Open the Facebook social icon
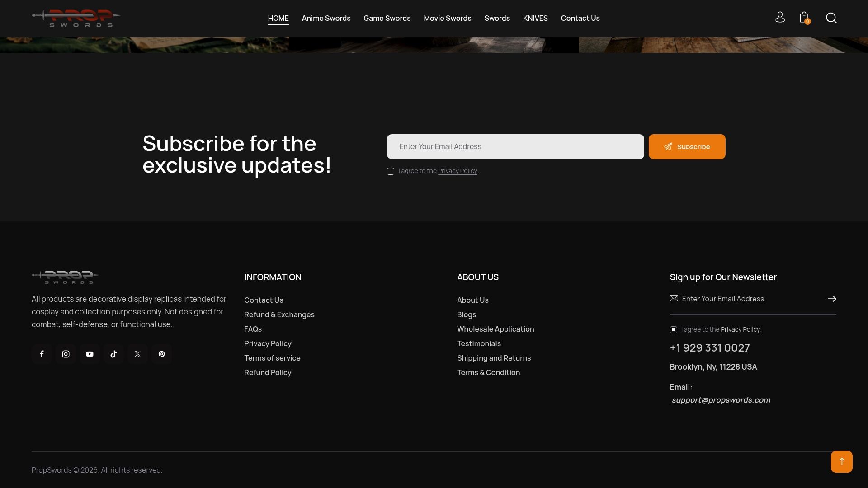This screenshot has width=868, height=488. [42, 354]
